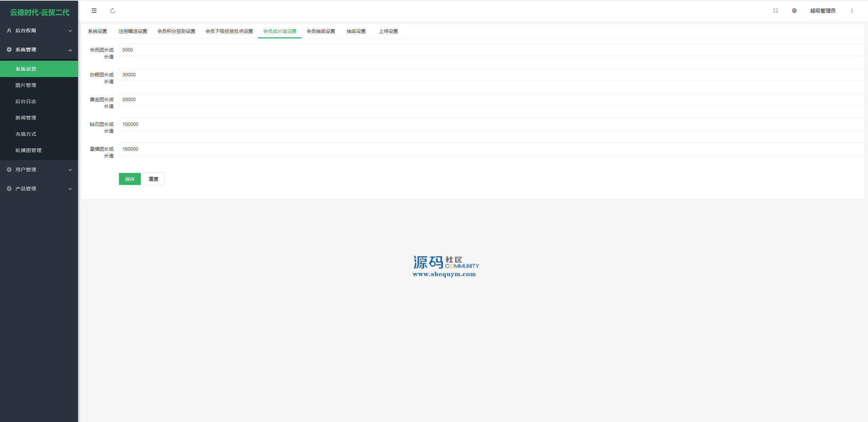Click the 钻石团长成长值 label
The image size is (868, 422).
102,128
